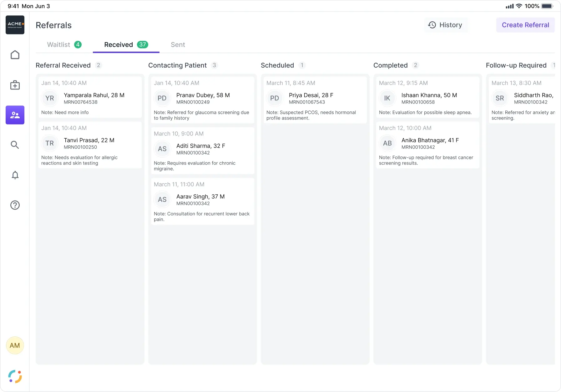
Task: Open Anika Bhatnagar's completed card
Action: (x=428, y=145)
